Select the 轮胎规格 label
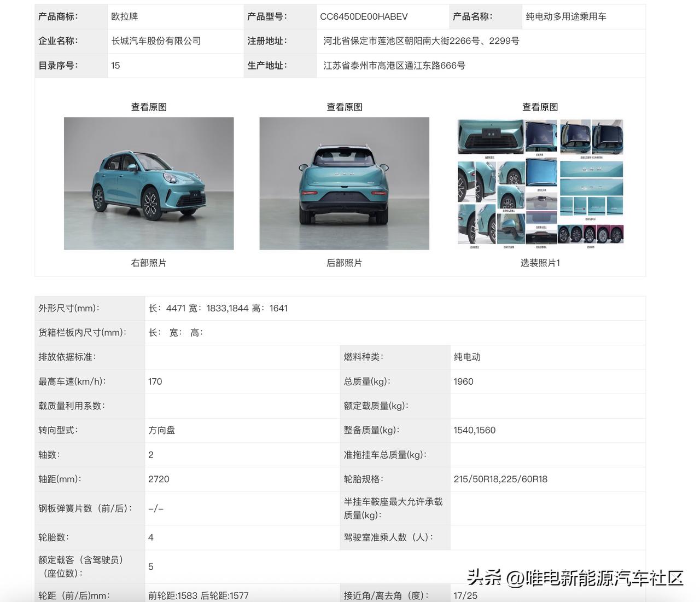 point(364,479)
